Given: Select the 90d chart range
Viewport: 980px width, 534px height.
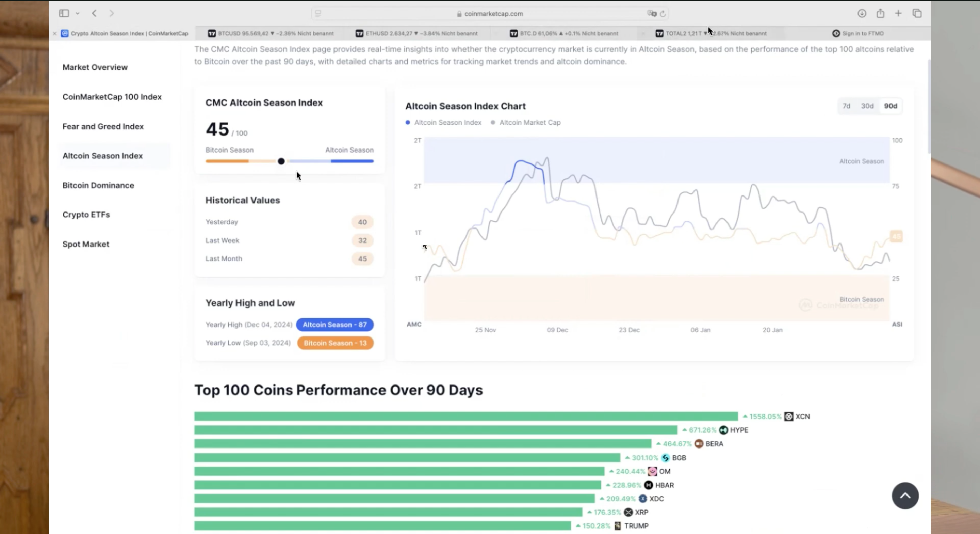Looking at the screenshot, I should [890, 106].
